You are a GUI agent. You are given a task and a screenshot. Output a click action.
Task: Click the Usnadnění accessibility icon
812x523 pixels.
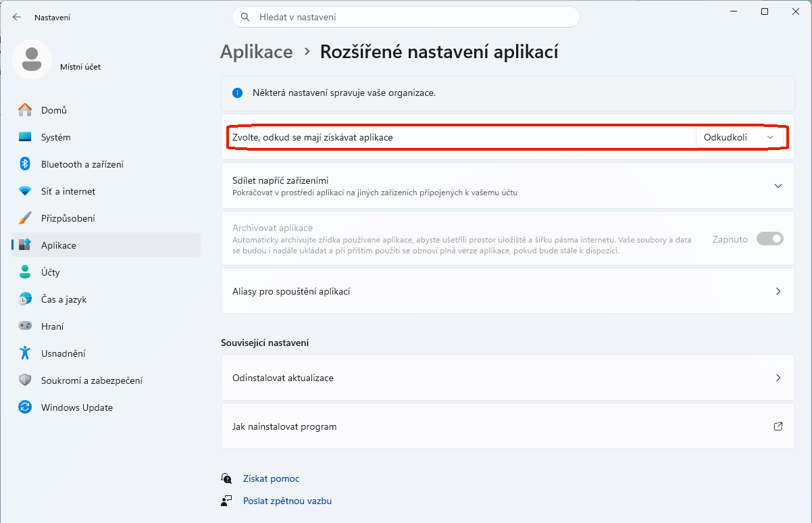click(25, 353)
